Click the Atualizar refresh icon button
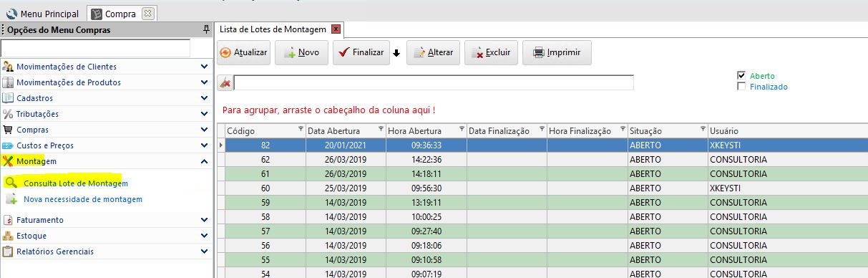868x278 pixels. coord(244,53)
